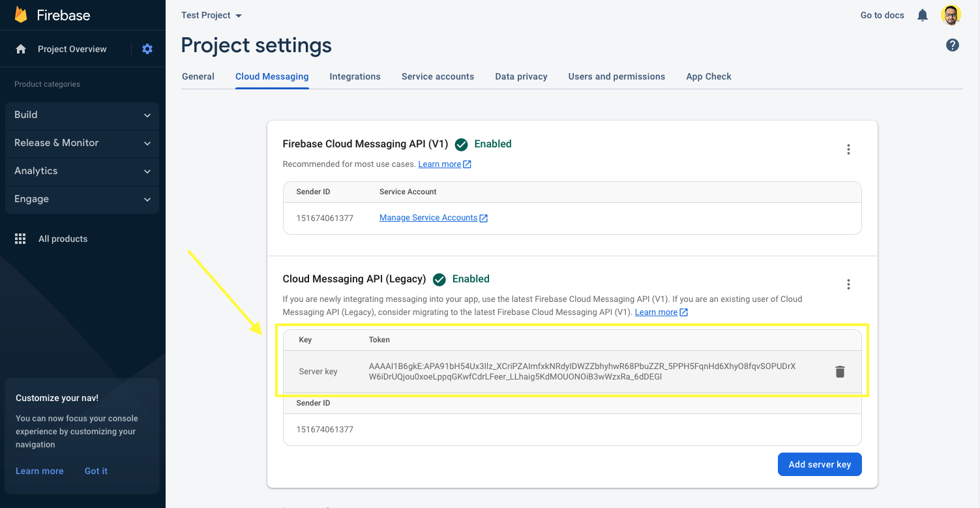
Task: Switch to the Integrations tab
Action: (x=355, y=76)
